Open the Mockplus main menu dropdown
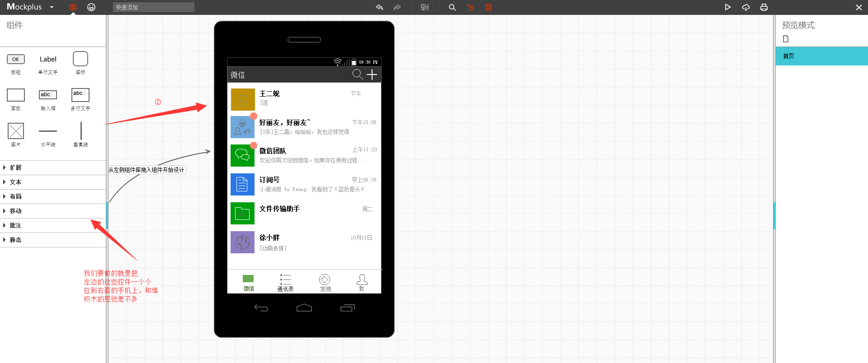The height and width of the screenshot is (363, 868). [x=52, y=7]
